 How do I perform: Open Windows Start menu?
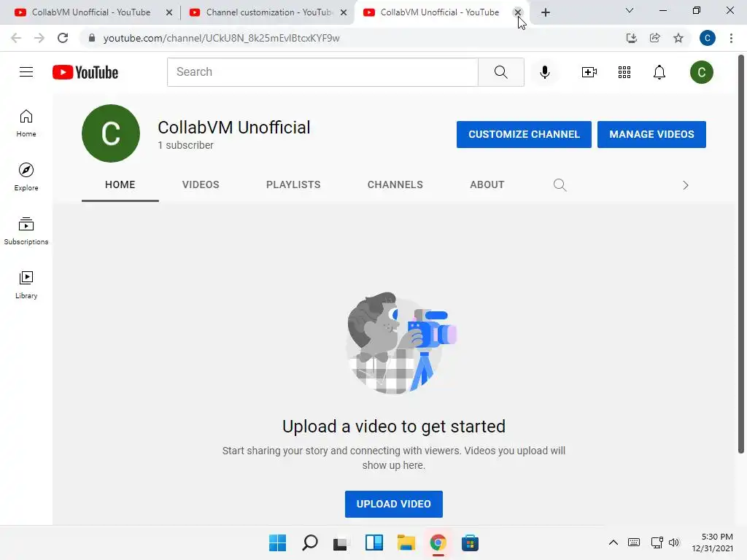tap(278, 542)
